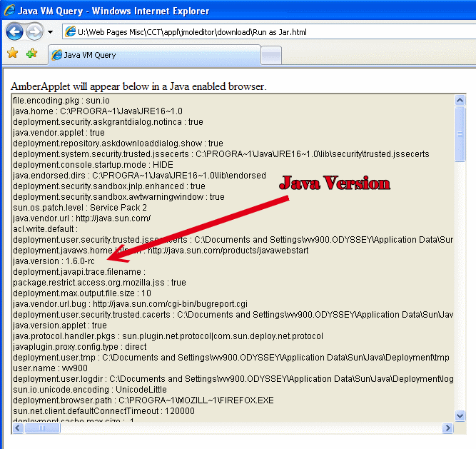Open Favorites Center star icon
Screen dimensions: 476x449
pyautogui.click(x=13, y=53)
